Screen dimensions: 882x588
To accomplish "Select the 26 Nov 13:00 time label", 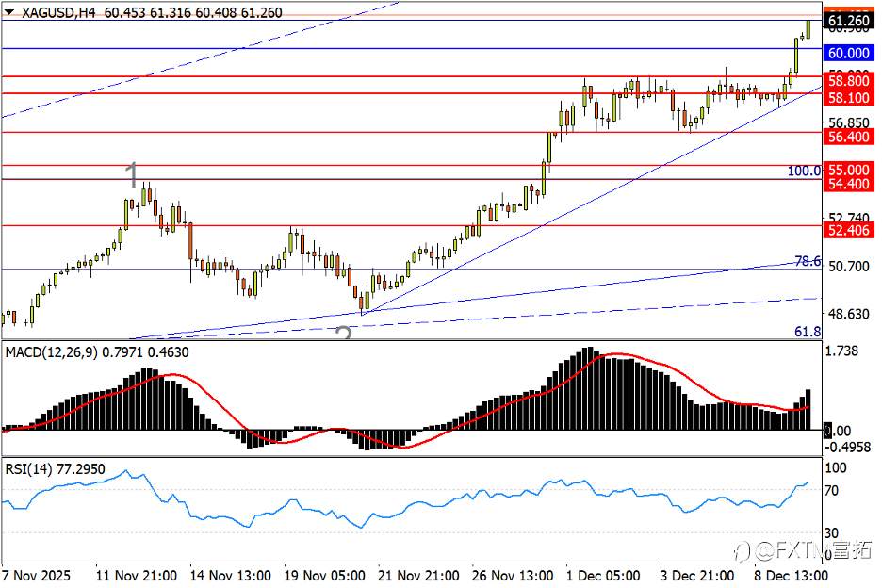I will (513, 576).
